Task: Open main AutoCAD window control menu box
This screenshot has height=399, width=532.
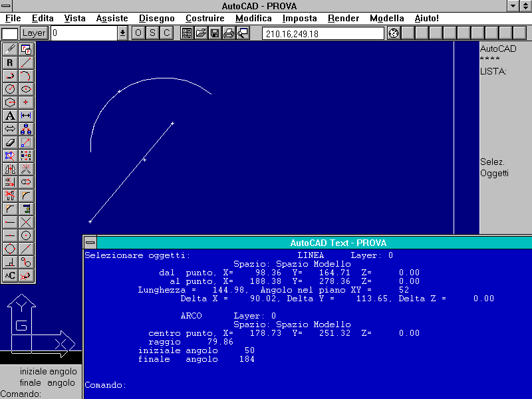Action: [6, 6]
